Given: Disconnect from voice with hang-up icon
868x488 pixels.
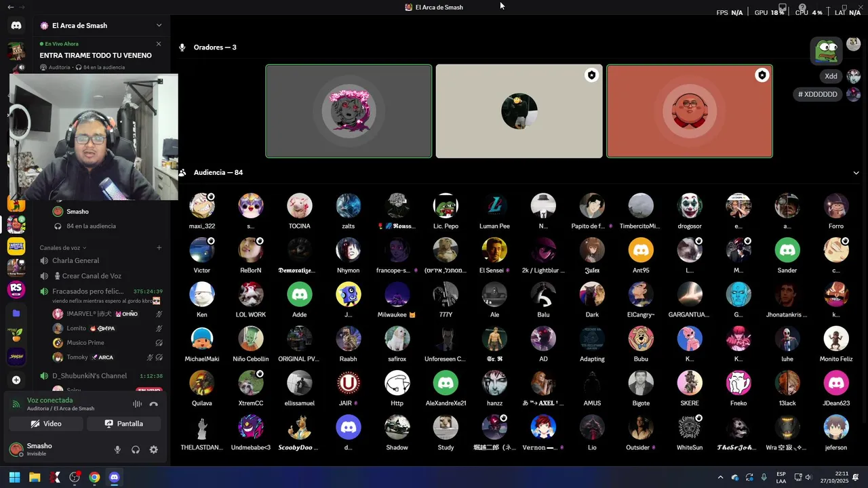Looking at the screenshot, I should tap(154, 404).
